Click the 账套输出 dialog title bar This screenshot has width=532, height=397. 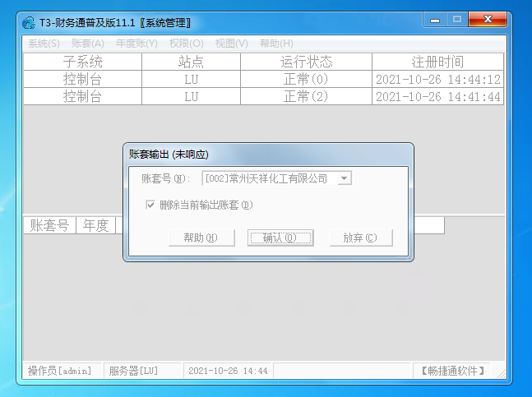[x=268, y=155]
